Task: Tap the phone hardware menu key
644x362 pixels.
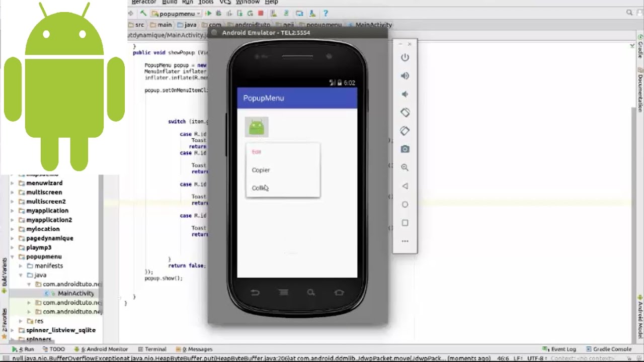Action: click(283, 292)
